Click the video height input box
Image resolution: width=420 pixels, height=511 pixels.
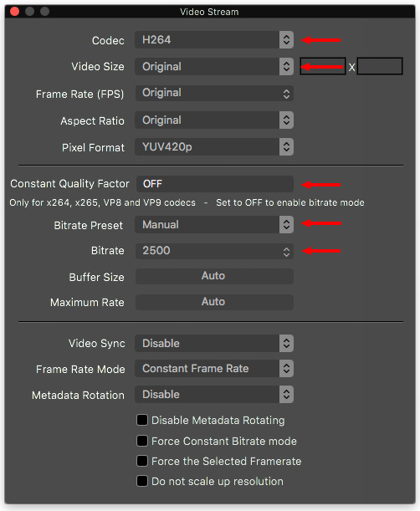point(380,66)
